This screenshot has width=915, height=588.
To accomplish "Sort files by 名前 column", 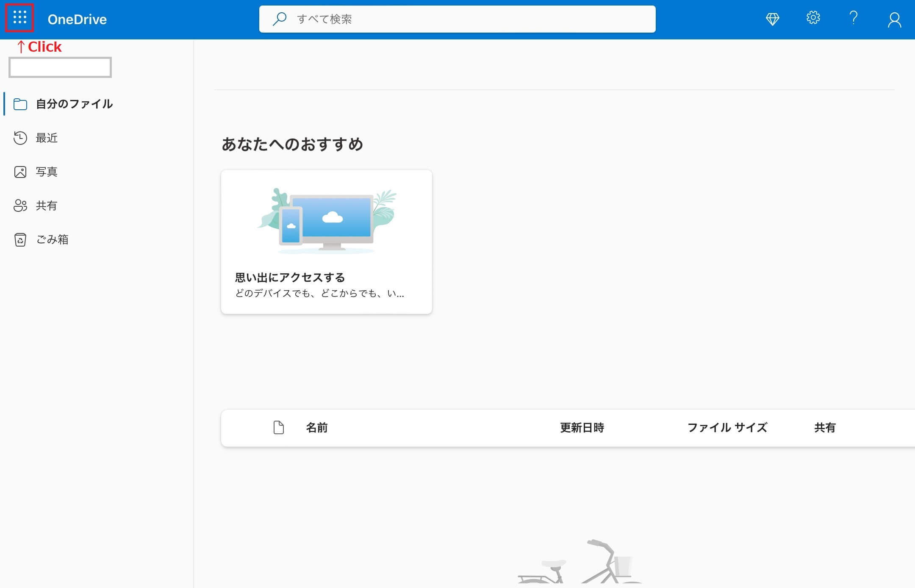I will click(317, 428).
